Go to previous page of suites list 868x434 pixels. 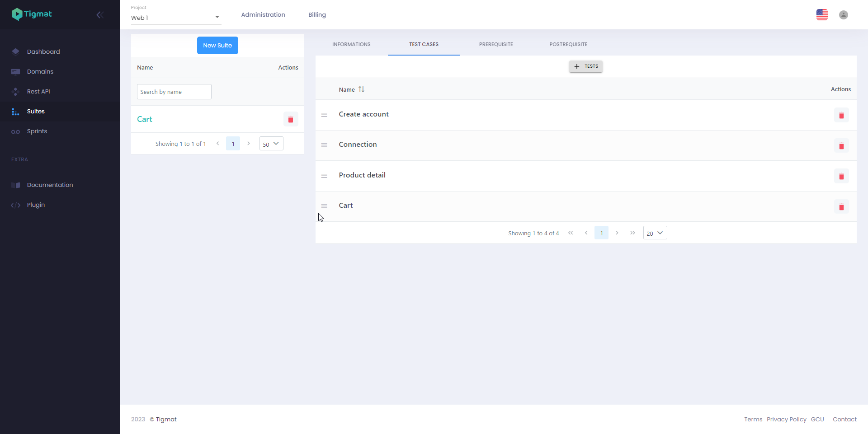(x=217, y=144)
